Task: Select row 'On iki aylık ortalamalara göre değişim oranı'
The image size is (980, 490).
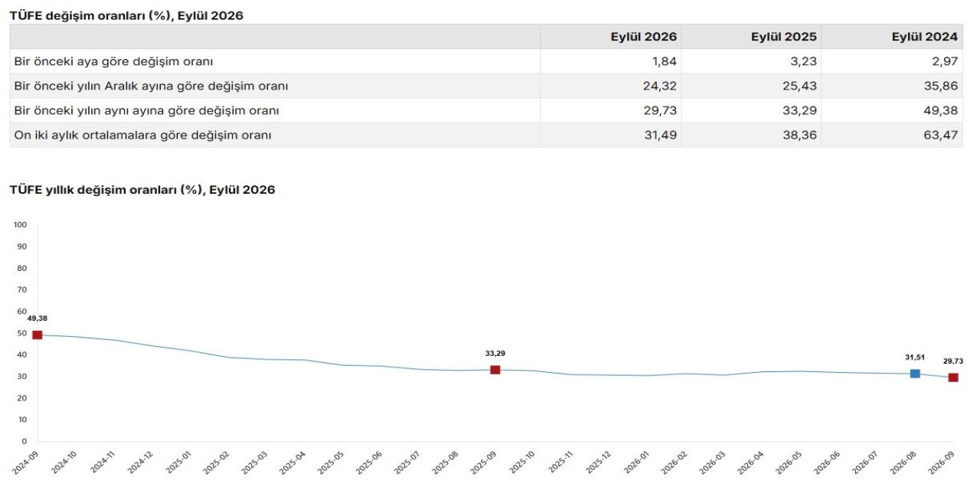Action: point(486,135)
